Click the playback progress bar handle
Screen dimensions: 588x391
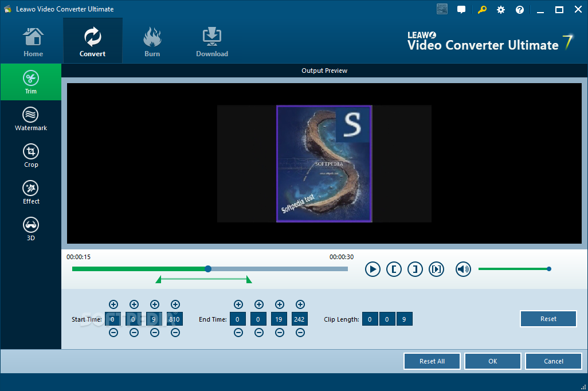[x=208, y=269]
